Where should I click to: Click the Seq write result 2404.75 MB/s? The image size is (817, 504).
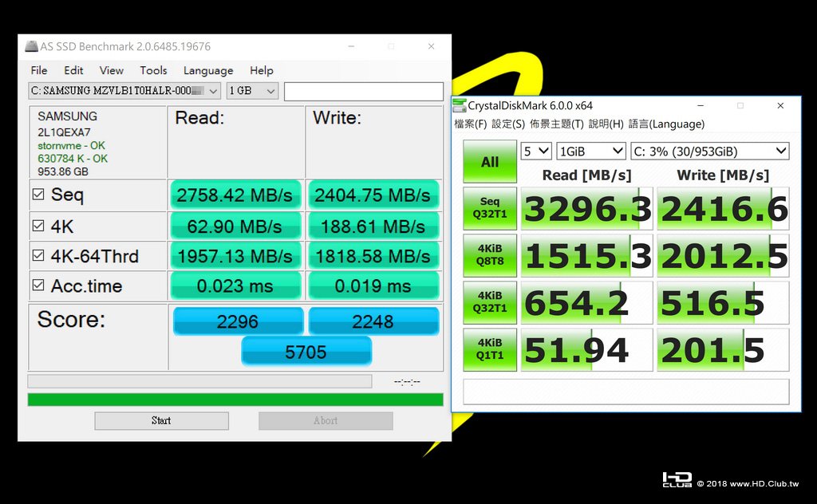coord(373,195)
